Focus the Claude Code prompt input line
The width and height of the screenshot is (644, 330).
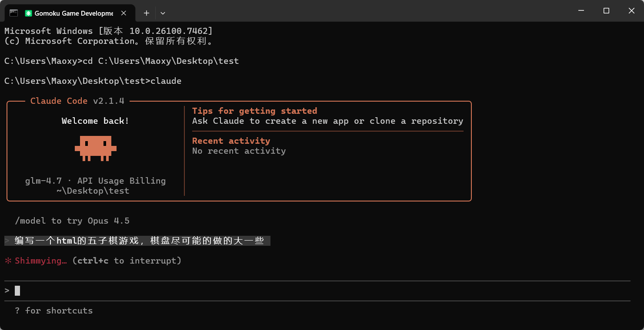(x=317, y=290)
